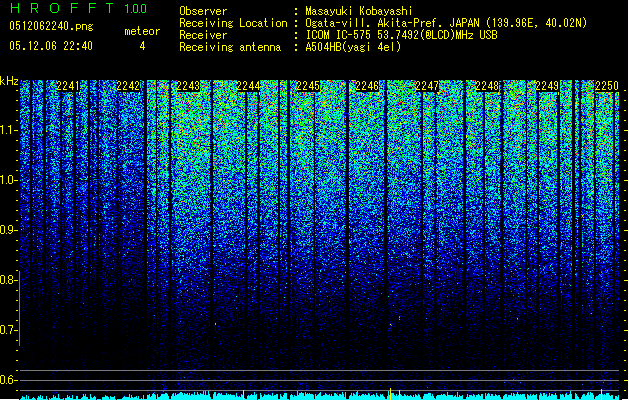Click the 2249 time marker

(x=547, y=86)
